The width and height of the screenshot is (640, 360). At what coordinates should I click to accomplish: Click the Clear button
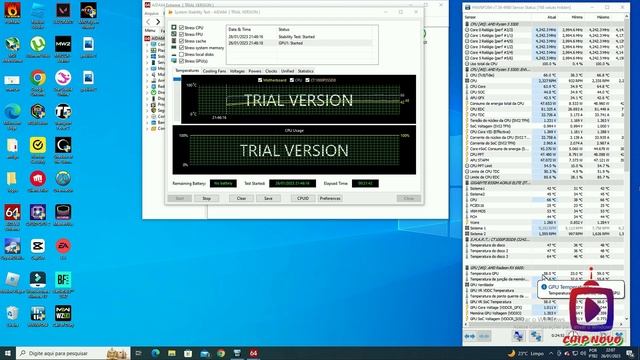[241, 198]
